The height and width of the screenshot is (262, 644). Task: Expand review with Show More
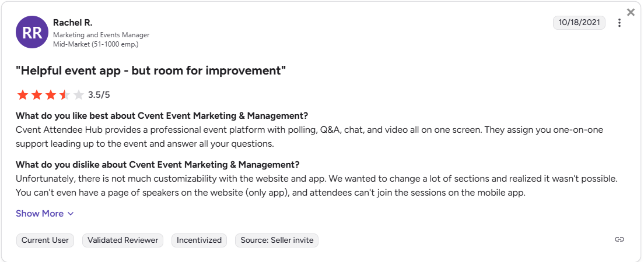coord(40,214)
